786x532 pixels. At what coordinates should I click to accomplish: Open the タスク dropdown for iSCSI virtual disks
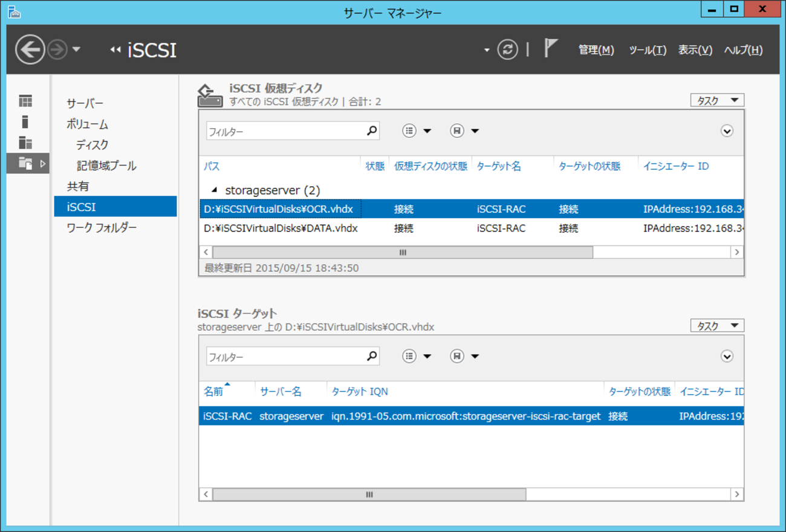717,100
